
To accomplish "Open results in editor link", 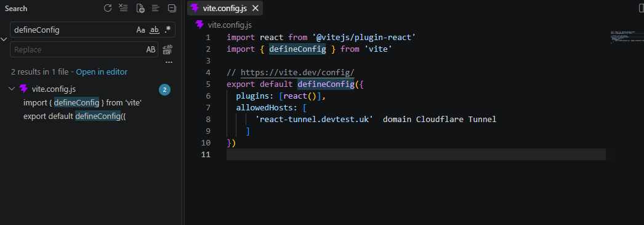I will click(x=102, y=72).
